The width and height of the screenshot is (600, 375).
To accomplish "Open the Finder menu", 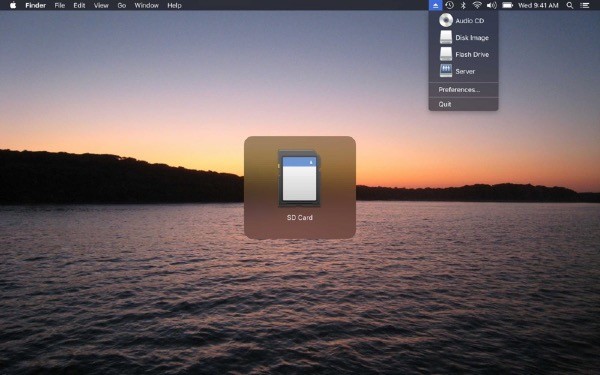I will [x=36, y=5].
